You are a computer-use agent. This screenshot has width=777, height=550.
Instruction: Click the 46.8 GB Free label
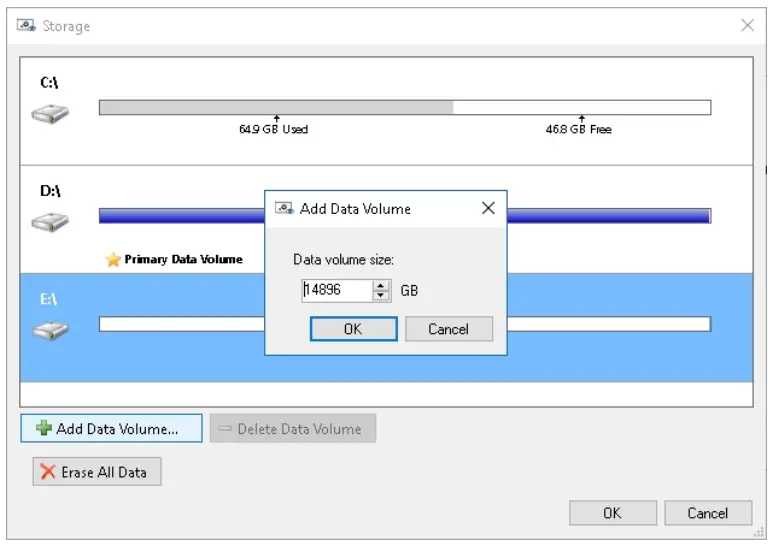pos(579,130)
